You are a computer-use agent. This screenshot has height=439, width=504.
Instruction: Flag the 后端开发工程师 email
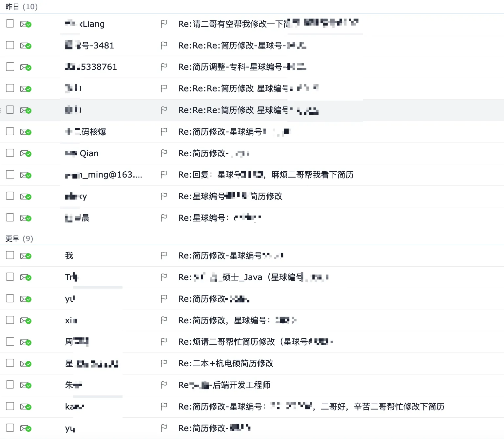tap(164, 385)
